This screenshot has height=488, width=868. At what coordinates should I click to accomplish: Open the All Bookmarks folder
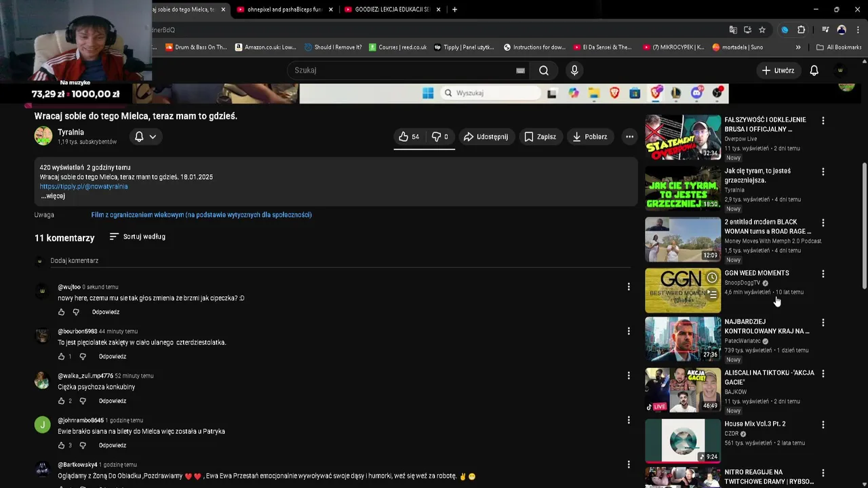[839, 47]
